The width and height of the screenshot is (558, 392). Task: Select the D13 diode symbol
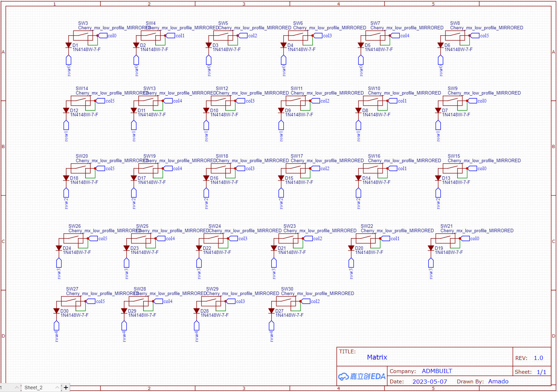(438, 178)
